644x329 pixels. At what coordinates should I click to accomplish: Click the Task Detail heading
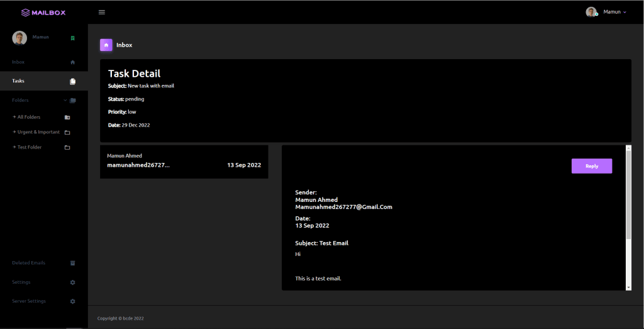[135, 74]
